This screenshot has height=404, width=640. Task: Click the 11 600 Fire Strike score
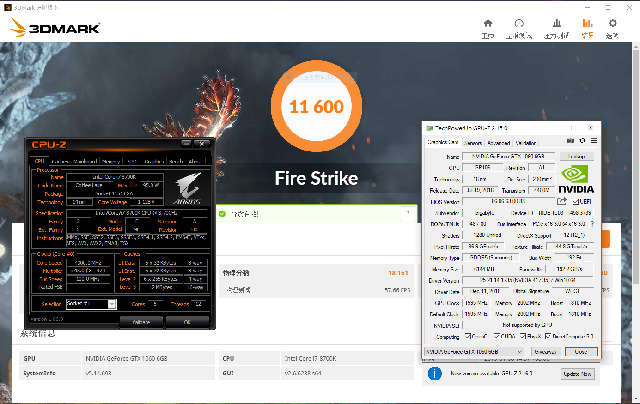316,107
